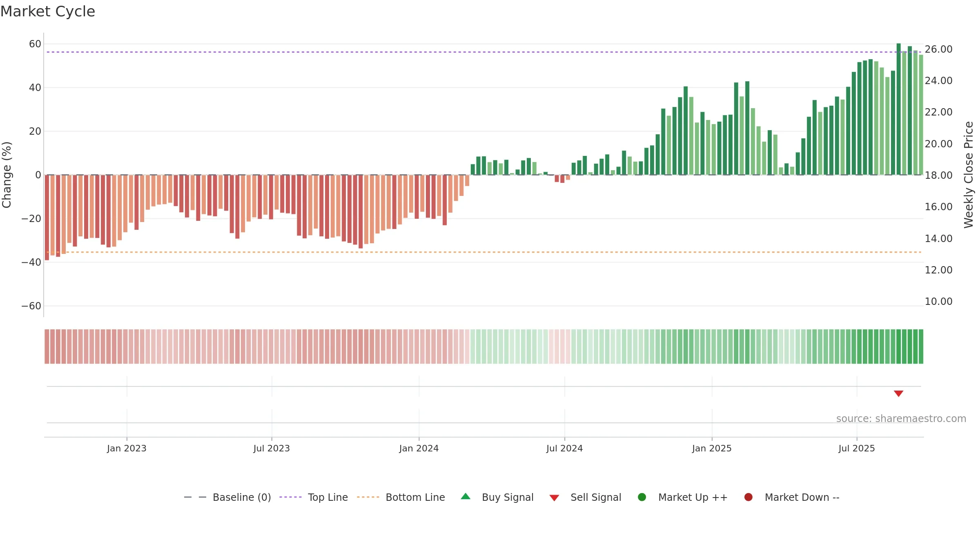The width and height of the screenshot is (980, 551).
Task: Click the first dark red bar at the chart start
Action: (47, 218)
